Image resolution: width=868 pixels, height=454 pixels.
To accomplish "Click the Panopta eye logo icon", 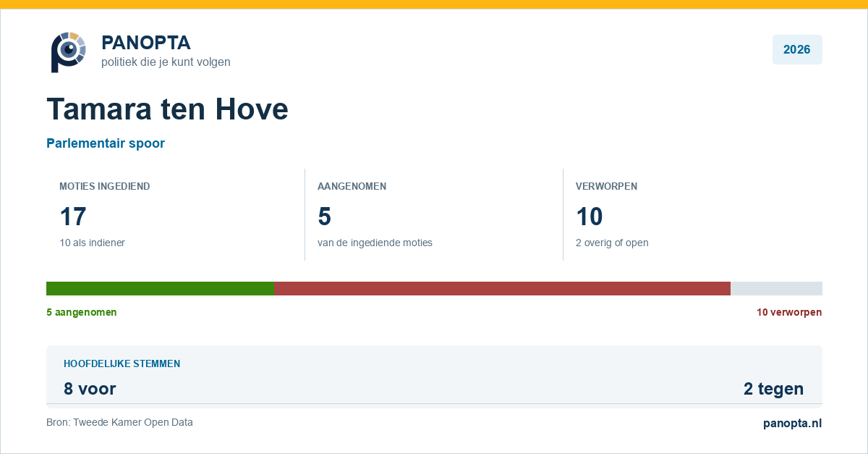I will [69, 51].
